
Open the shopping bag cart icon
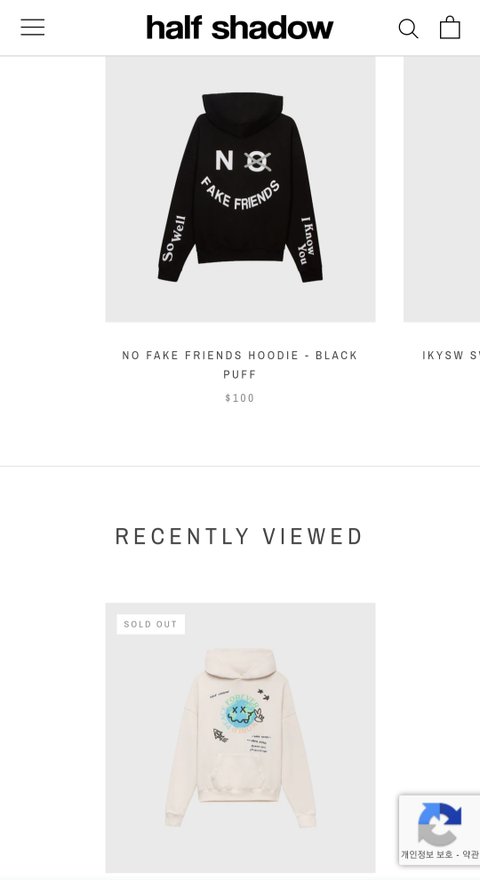[x=450, y=27]
